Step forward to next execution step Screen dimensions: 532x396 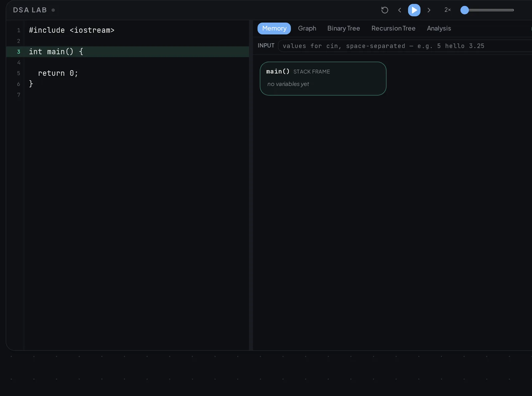coord(429,10)
